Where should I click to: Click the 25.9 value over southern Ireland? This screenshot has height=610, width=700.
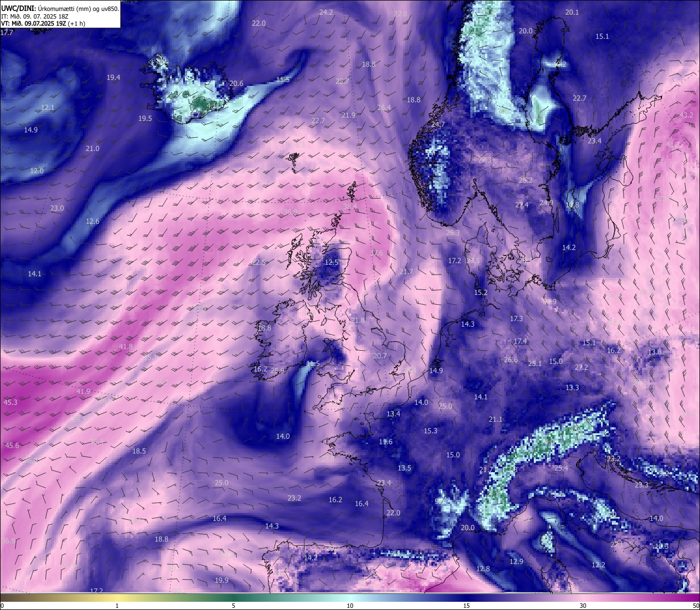[x=278, y=371]
